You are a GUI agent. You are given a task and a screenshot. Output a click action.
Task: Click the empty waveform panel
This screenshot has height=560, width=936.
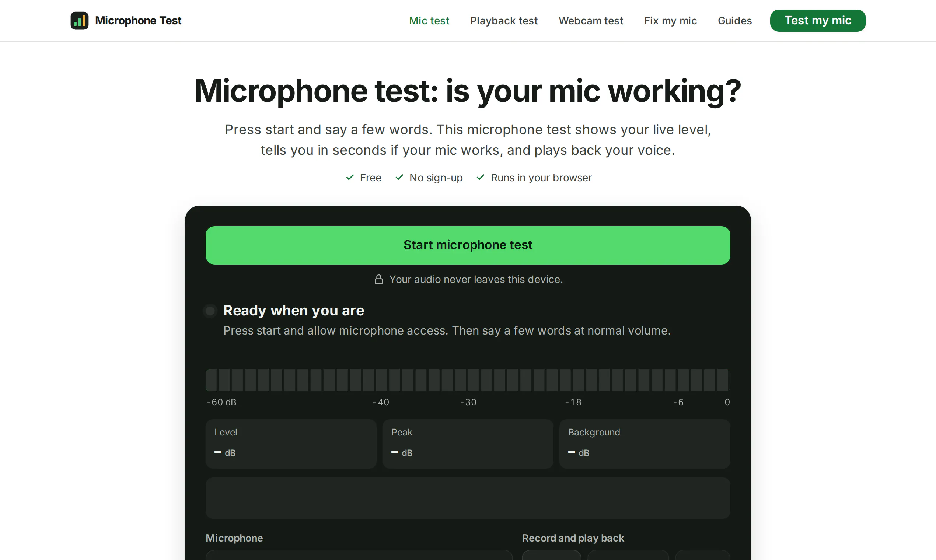tap(468, 498)
